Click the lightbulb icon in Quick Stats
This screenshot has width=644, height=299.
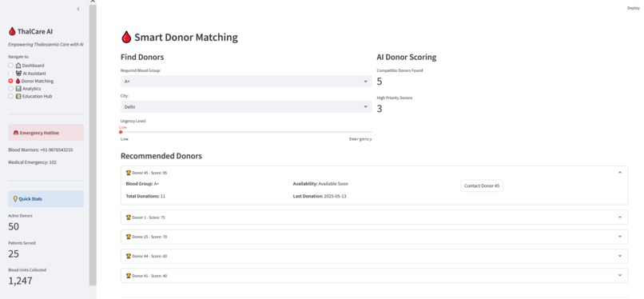coord(16,199)
